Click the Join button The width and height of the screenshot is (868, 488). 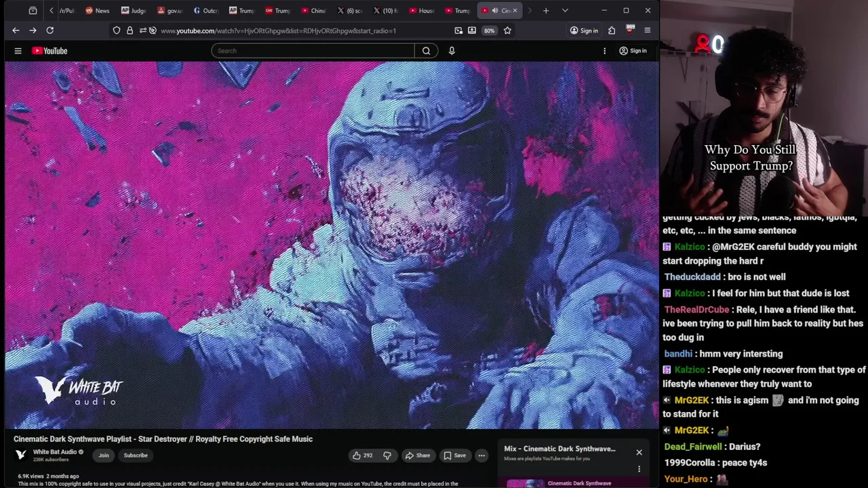pyautogui.click(x=104, y=455)
